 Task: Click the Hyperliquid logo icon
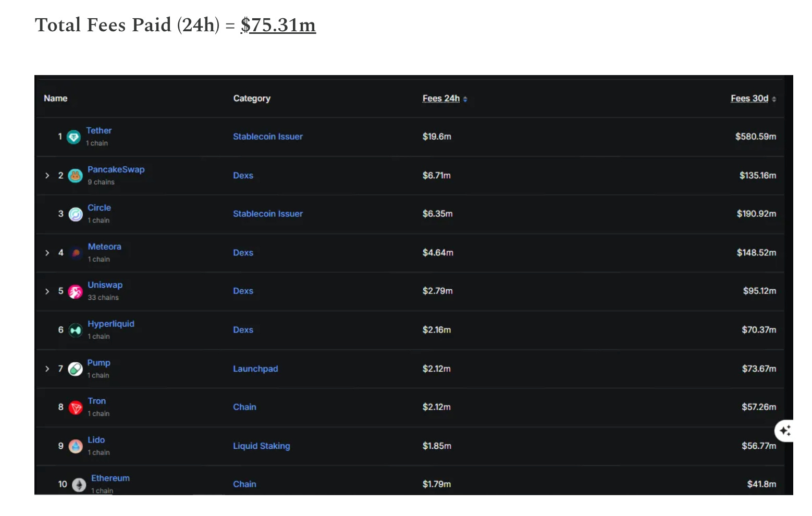[76, 330]
